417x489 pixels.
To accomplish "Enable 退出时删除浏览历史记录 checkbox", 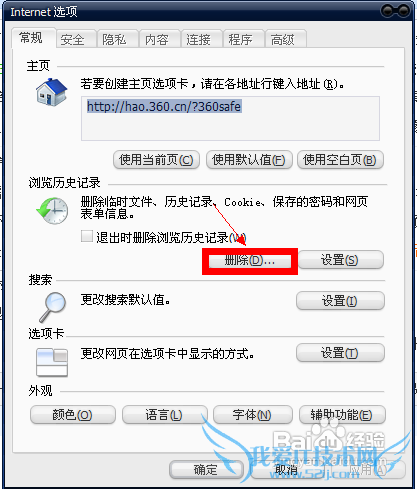I will (87, 236).
